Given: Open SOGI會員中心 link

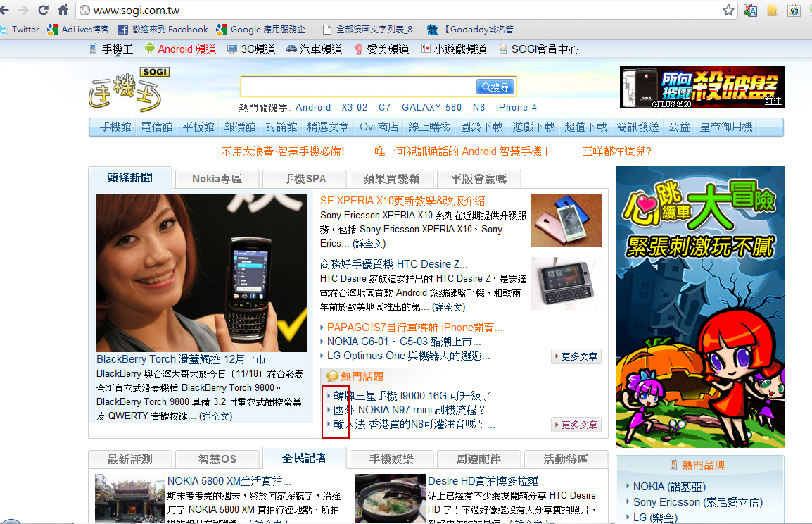Looking at the screenshot, I should coord(538,49).
